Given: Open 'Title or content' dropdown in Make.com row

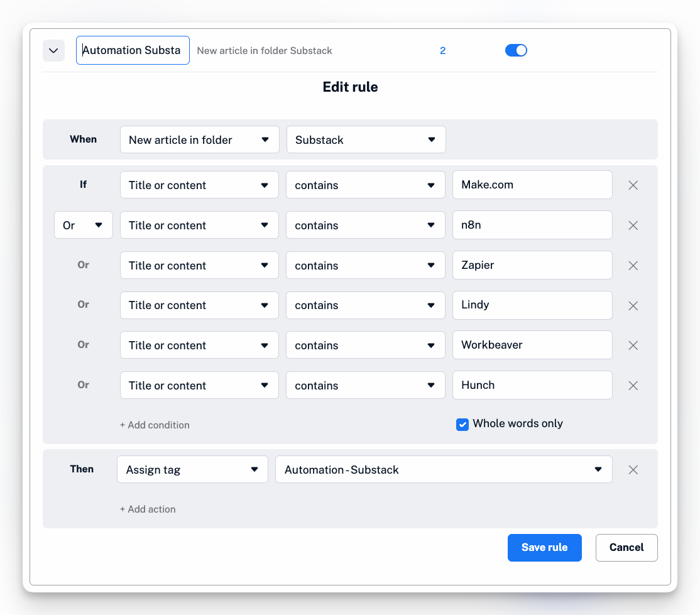Looking at the screenshot, I should tap(200, 185).
